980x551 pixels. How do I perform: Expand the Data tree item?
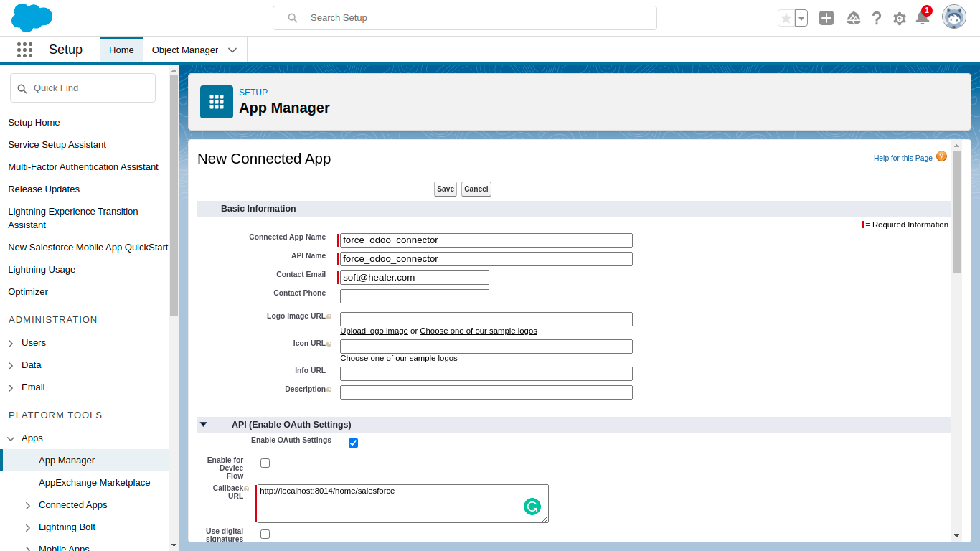click(11, 366)
